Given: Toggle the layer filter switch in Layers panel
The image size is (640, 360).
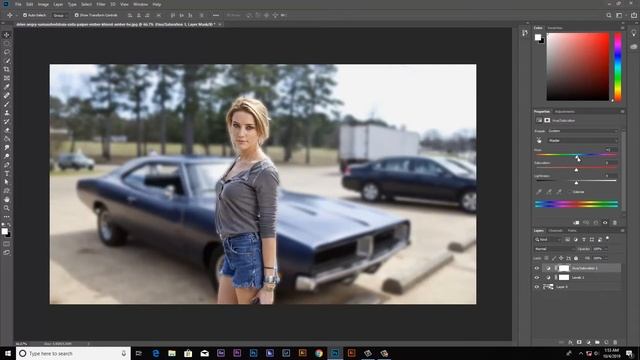Looking at the screenshot, I should (x=607, y=238).
